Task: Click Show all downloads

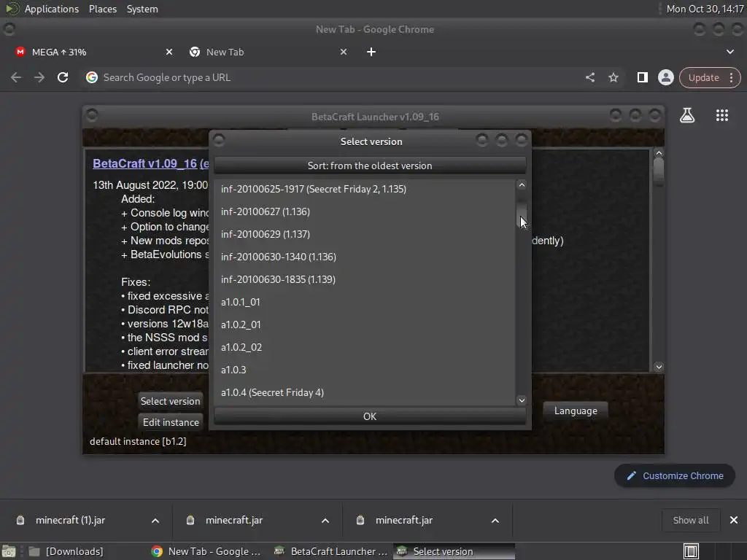Action: (690, 520)
